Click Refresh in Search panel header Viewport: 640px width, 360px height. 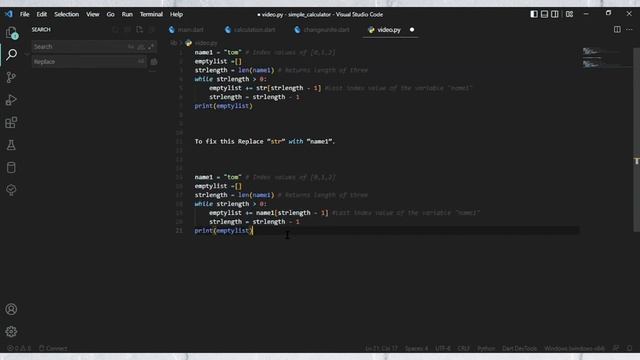[x=116, y=29]
